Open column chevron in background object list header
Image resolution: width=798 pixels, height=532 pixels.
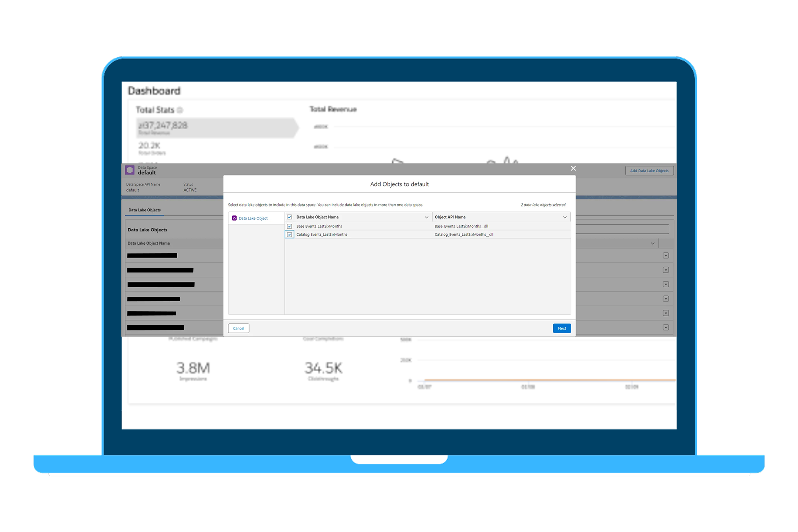point(652,243)
